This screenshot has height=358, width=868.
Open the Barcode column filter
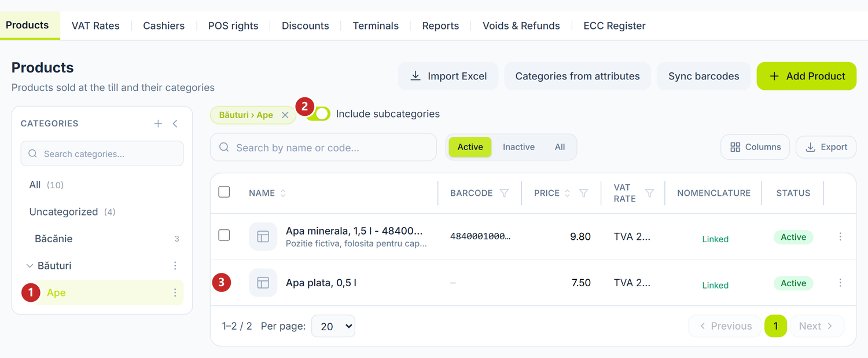tap(504, 193)
